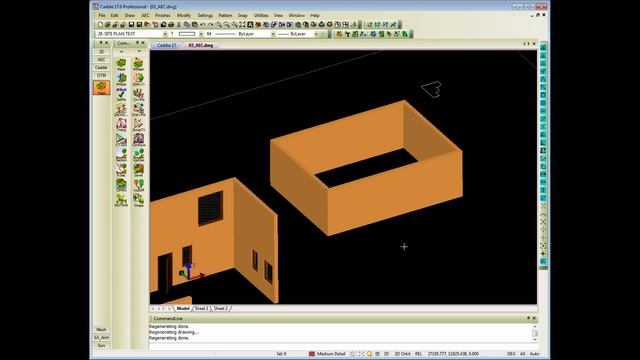Click the Undo arrow icon
The image size is (640, 360).
[202, 25]
